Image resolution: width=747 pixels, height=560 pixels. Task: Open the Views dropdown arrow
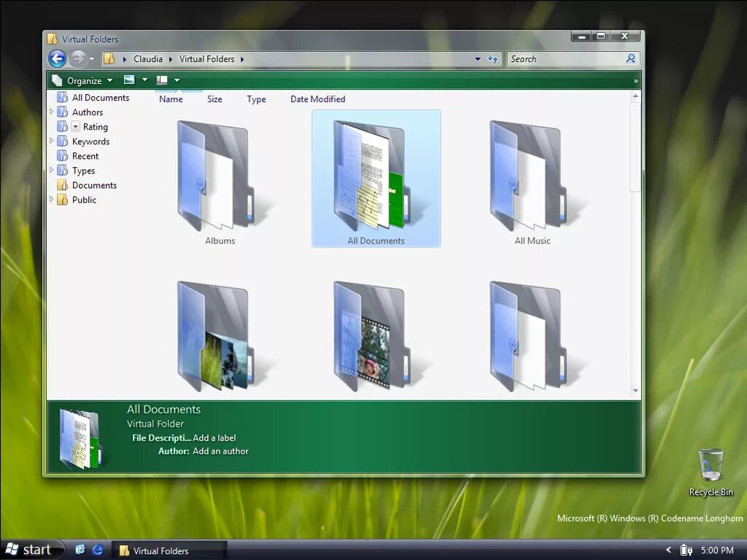(x=145, y=80)
